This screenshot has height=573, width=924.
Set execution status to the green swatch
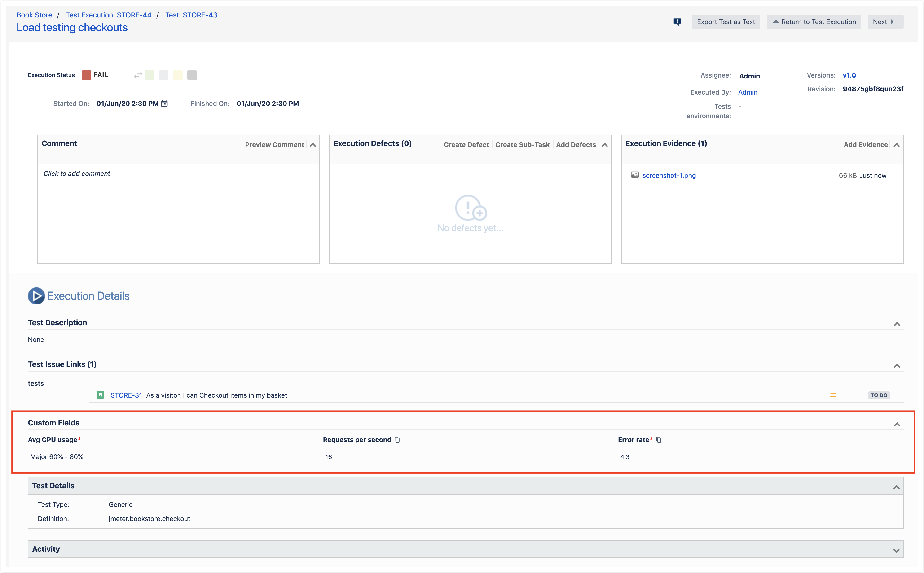pos(149,75)
